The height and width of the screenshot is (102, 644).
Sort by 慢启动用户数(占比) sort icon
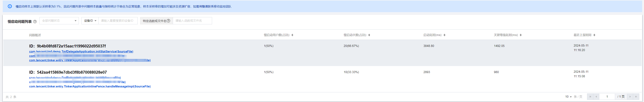[x=292, y=35]
